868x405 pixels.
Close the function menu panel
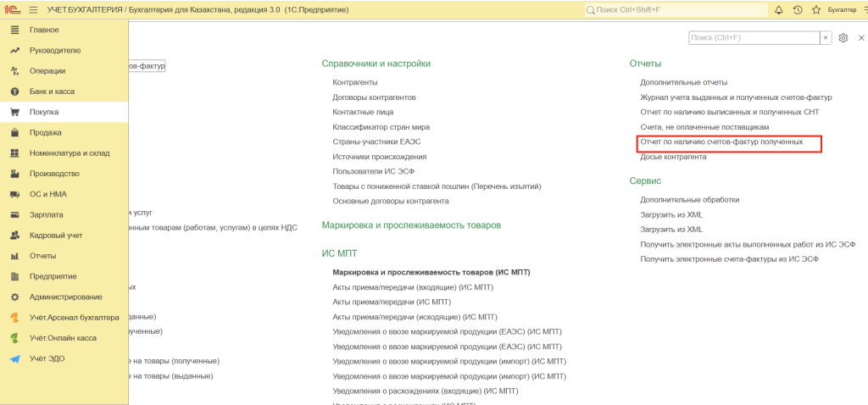(x=860, y=38)
